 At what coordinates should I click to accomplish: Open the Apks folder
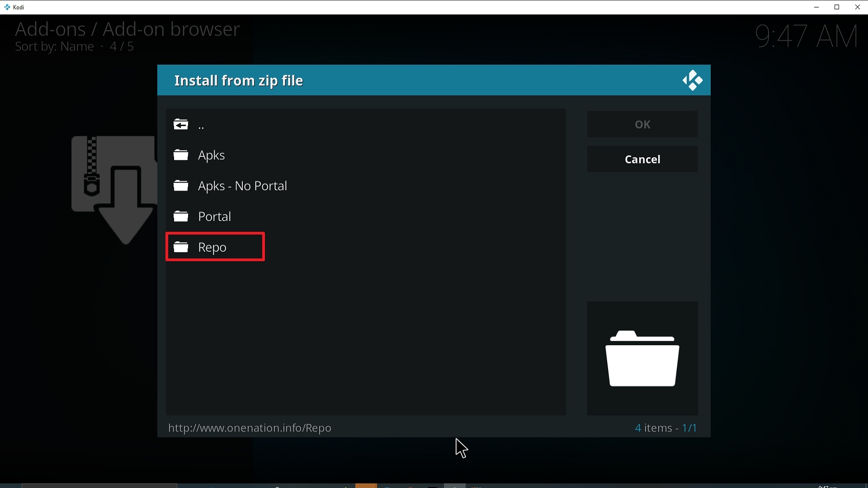[x=365, y=155]
